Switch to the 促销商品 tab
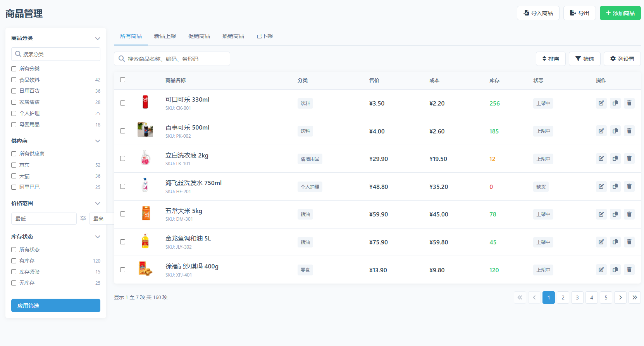 (199, 36)
